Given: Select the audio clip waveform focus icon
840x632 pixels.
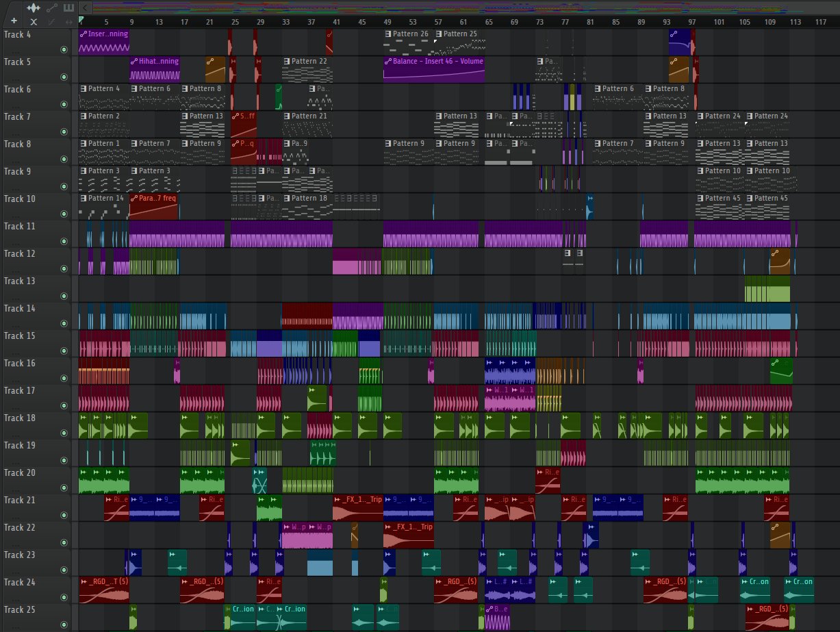Looking at the screenshot, I should [x=33, y=8].
